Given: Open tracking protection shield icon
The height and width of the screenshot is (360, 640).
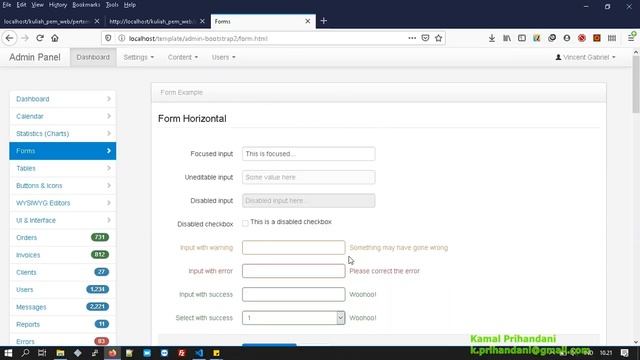Looking at the screenshot, I should [108, 38].
